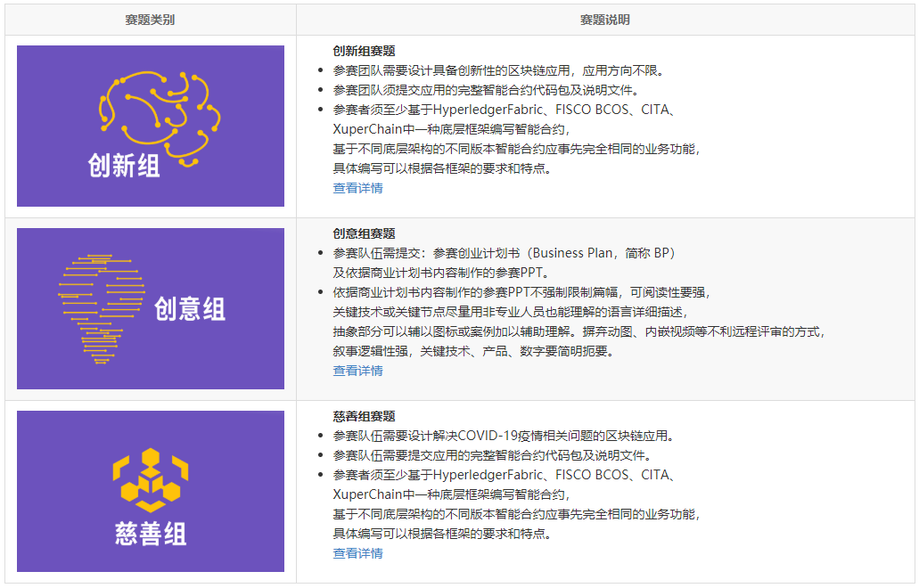The width and height of the screenshot is (919, 588).
Task: Click the line 依据商业计划书内容制作的参赛PPT不强制限制篇幅
Action: [521, 292]
